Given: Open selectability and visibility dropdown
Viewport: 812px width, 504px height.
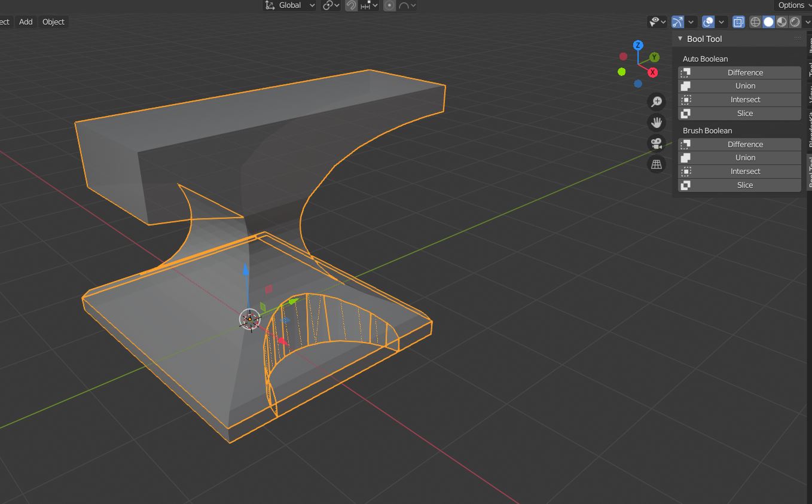Looking at the screenshot, I should pos(657,22).
